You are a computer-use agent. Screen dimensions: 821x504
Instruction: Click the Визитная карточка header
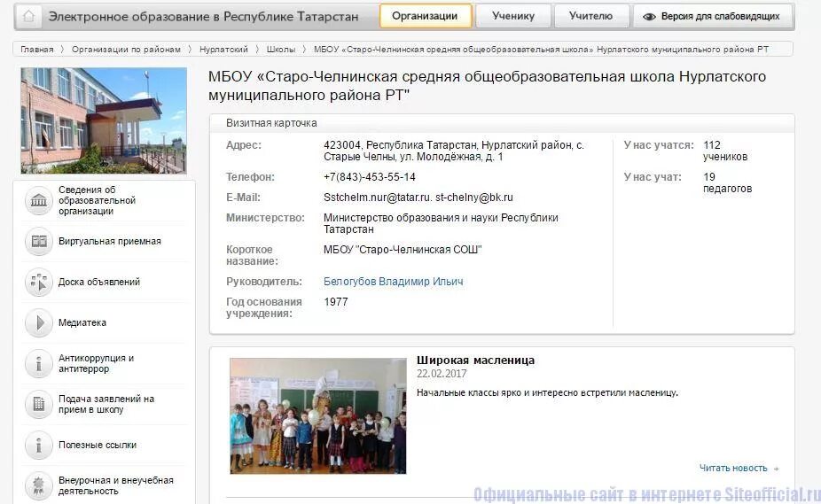coord(271,123)
